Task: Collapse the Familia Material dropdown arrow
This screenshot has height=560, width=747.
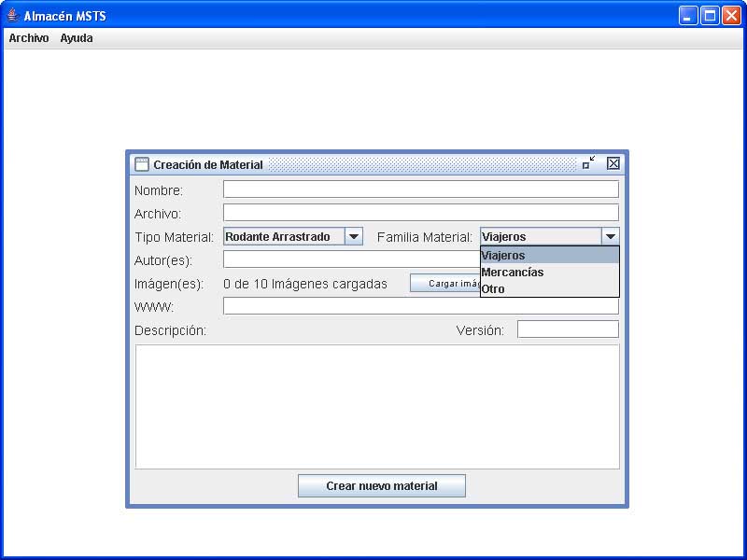Action: click(610, 237)
